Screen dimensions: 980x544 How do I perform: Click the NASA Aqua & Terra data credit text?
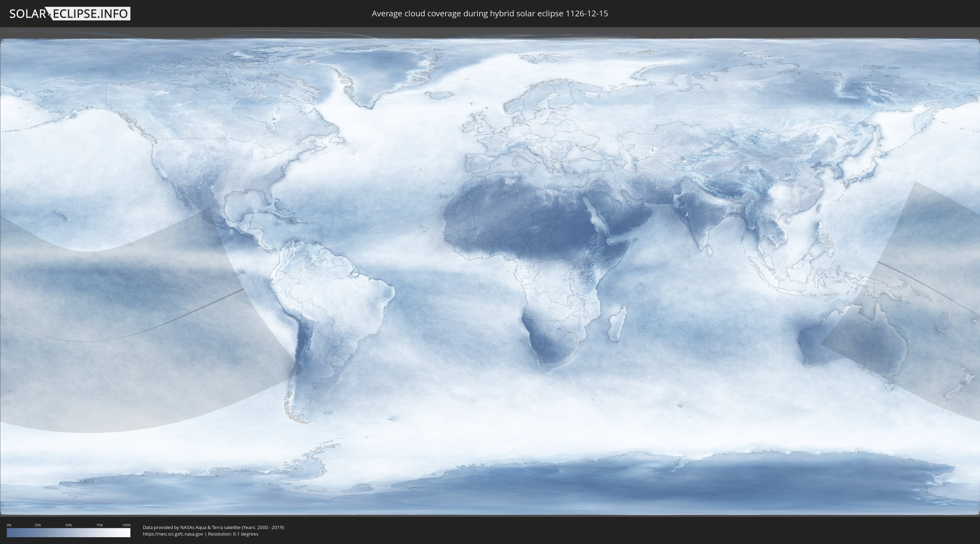213,527
